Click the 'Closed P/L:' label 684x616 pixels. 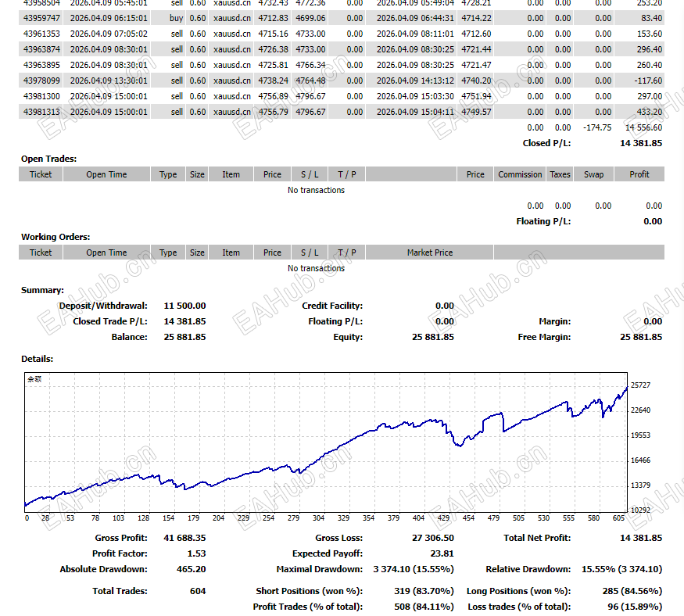[546, 143]
